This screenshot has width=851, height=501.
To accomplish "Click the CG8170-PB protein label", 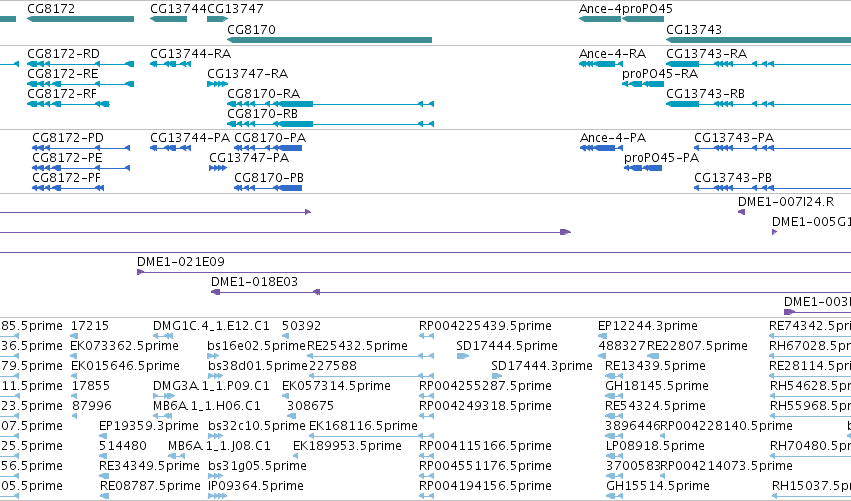I will pos(269,178).
